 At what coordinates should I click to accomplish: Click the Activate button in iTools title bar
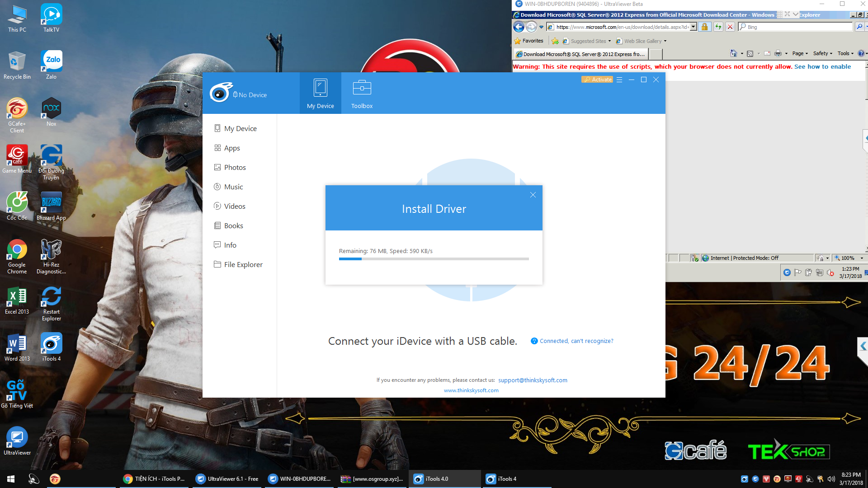point(597,80)
